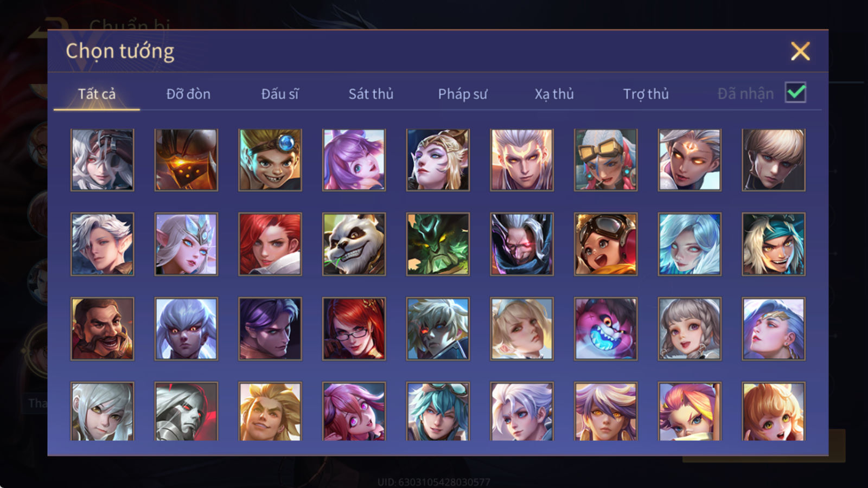This screenshot has height=488, width=868.
Task: Select the purple grinning cat creature hero
Action: (x=605, y=329)
